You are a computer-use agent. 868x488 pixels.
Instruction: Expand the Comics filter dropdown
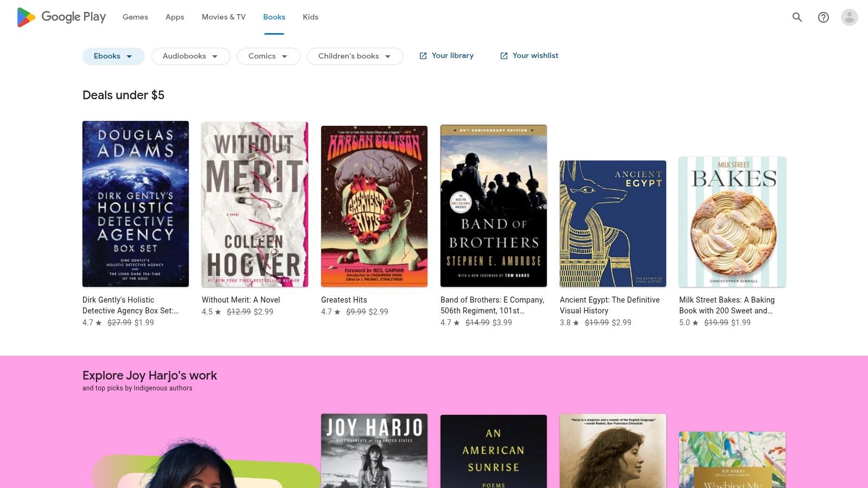point(285,56)
